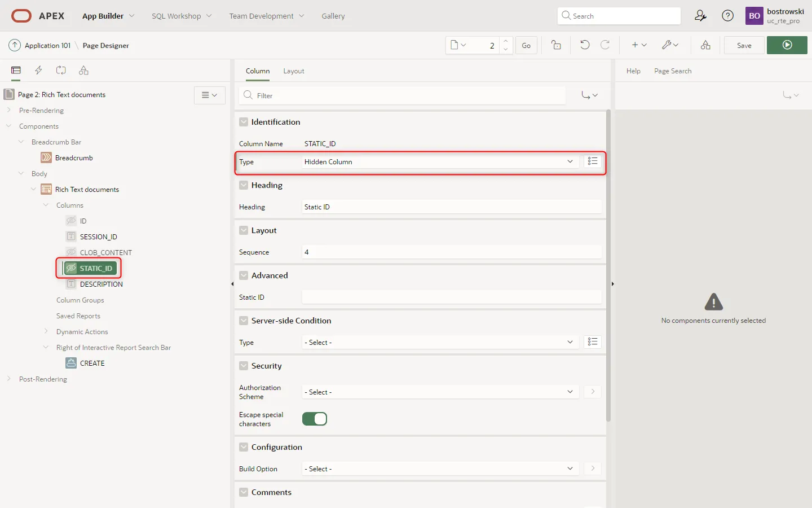The image size is (812, 508).
Task: Open the Help question mark icon
Action: coord(728,16)
